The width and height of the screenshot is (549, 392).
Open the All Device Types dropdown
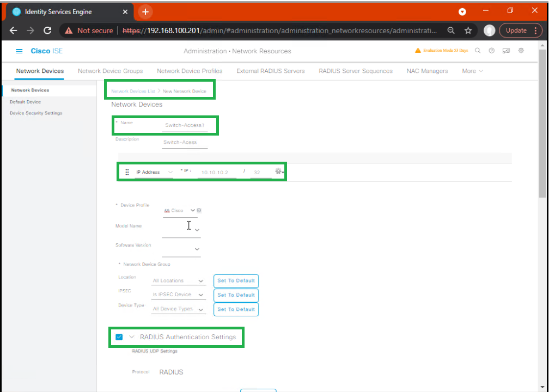(179, 309)
